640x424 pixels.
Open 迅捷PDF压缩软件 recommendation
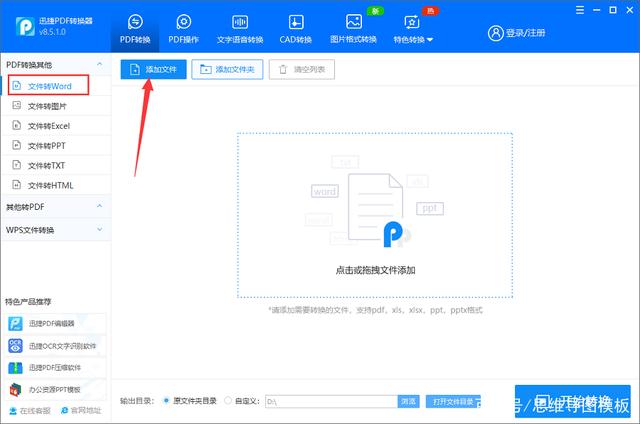tap(56, 368)
